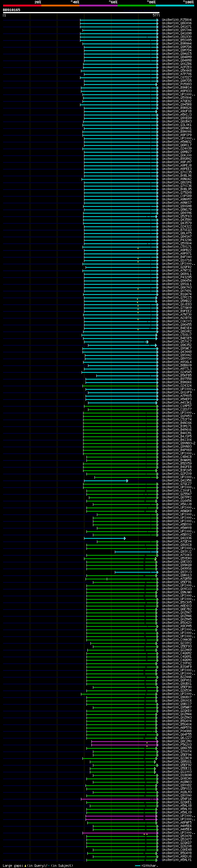The width and height of the screenshot is (197, 868).
Task: Click the cyan bar for UniRef100_Q93YJ2
Action: [x=136, y=551]
